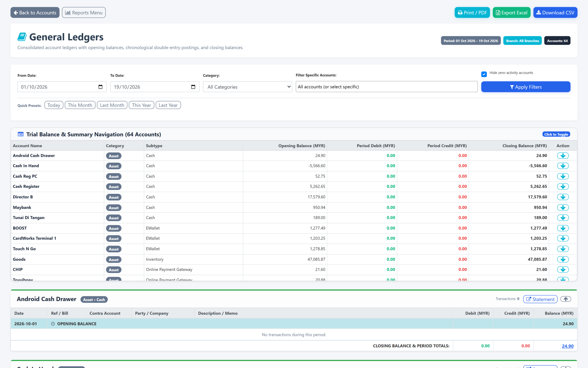Image resolution: width=588 pixels, height=368 pixels.
Task: Go Back to Accounts
Action: click(35, 12)
